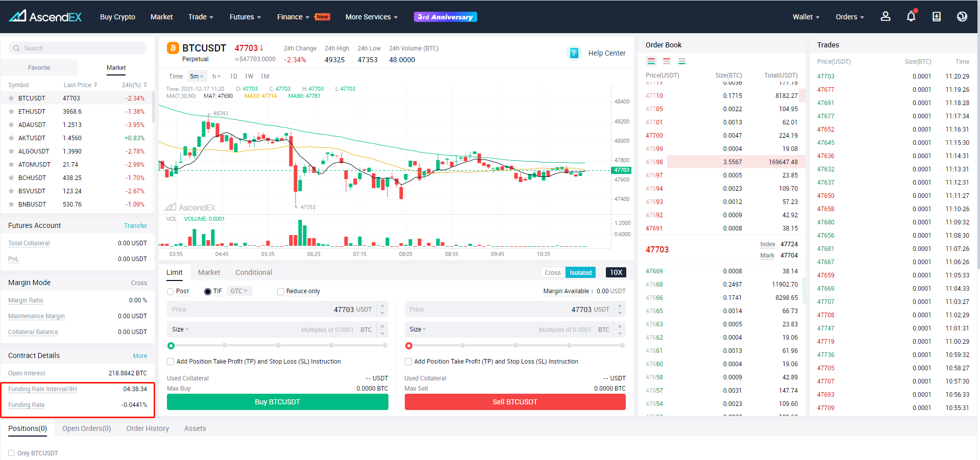Sort by Last Price arrows

[x=95, y=85]
